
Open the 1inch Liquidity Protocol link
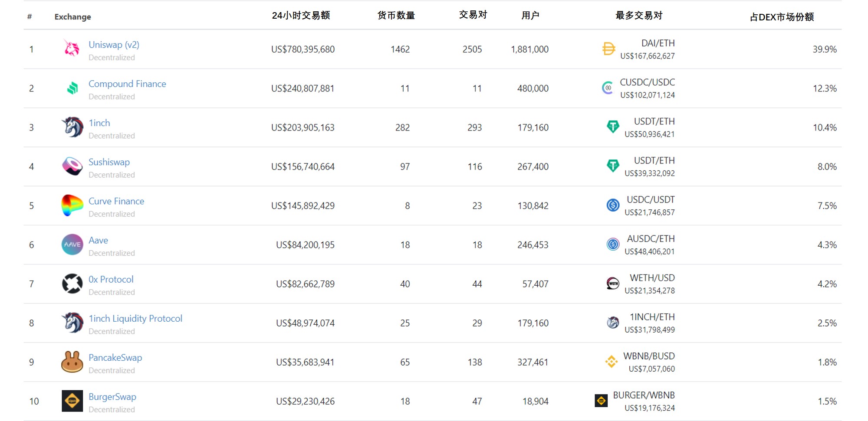tap(135, 319)
